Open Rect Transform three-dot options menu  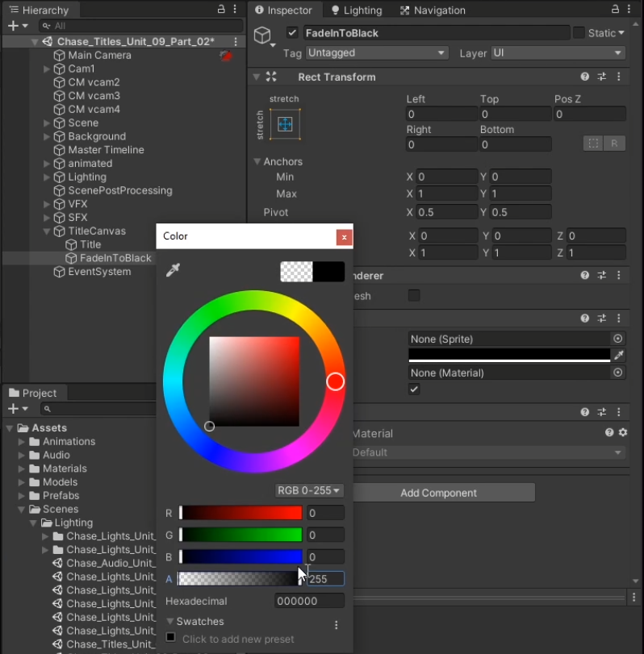[619, 77]
